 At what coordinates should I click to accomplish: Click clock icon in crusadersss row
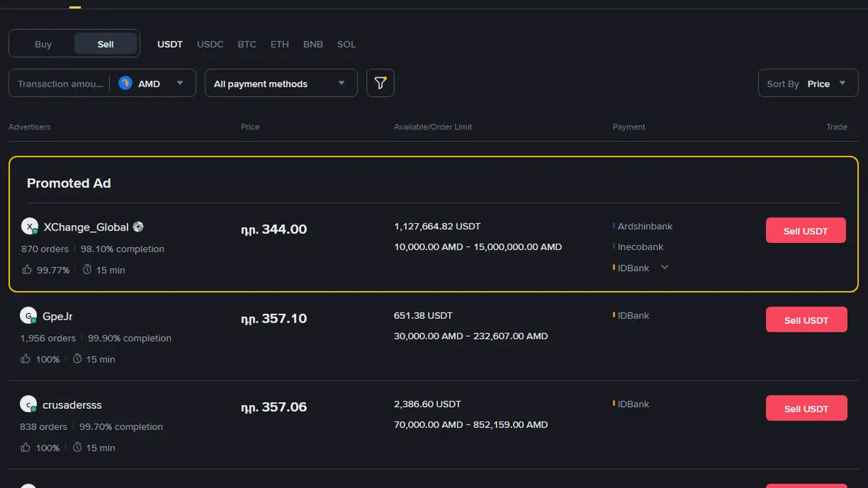[x=77, y=448]
